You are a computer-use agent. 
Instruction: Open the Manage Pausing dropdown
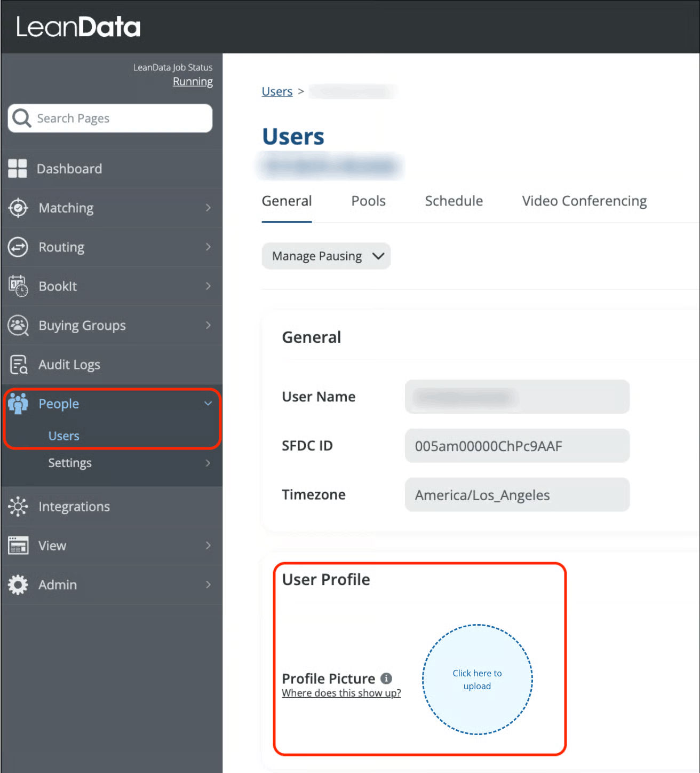(x=326, y=256)
